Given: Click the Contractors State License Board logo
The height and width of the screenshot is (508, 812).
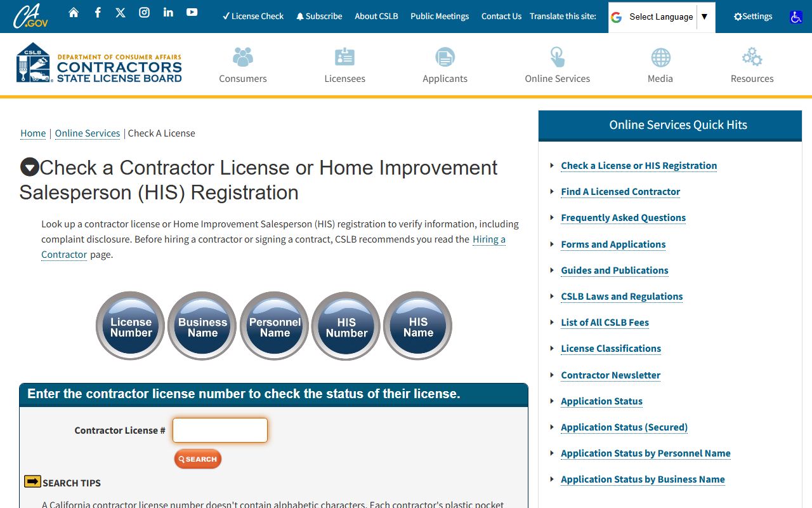Looking at the screenshot, I should tap(99, 63).
